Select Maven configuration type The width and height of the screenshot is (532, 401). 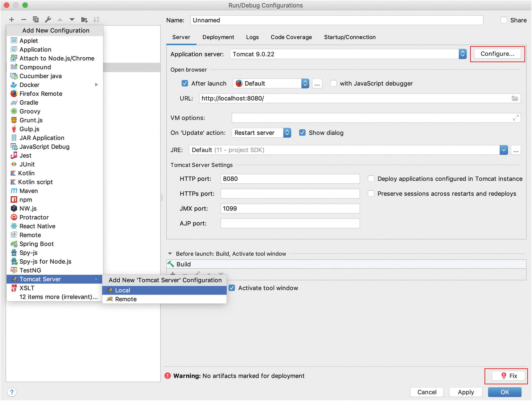point(55,191)
